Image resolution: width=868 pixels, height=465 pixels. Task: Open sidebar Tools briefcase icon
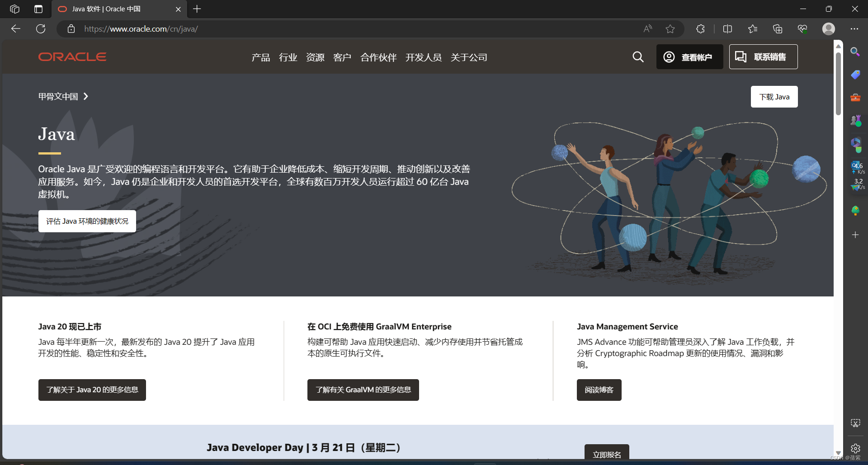pos(855,98)
